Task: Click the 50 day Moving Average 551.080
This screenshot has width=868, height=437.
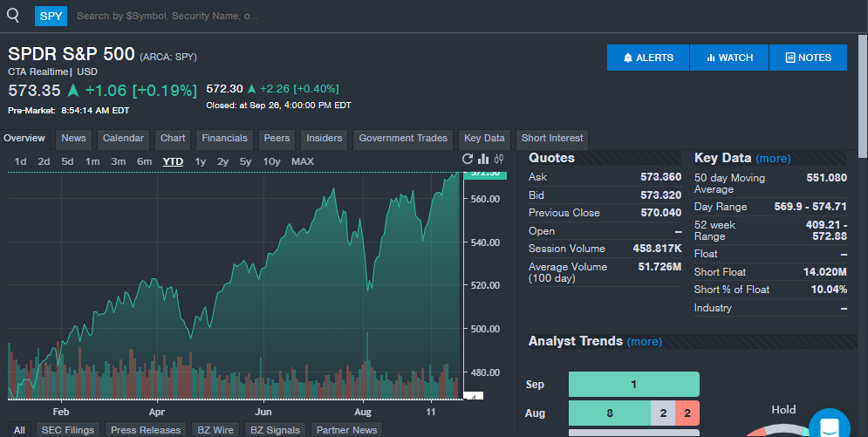Action: point(826,178)
